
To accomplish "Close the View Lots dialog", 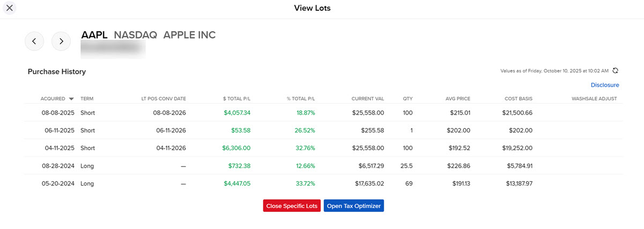I will (x=9, y=8).
